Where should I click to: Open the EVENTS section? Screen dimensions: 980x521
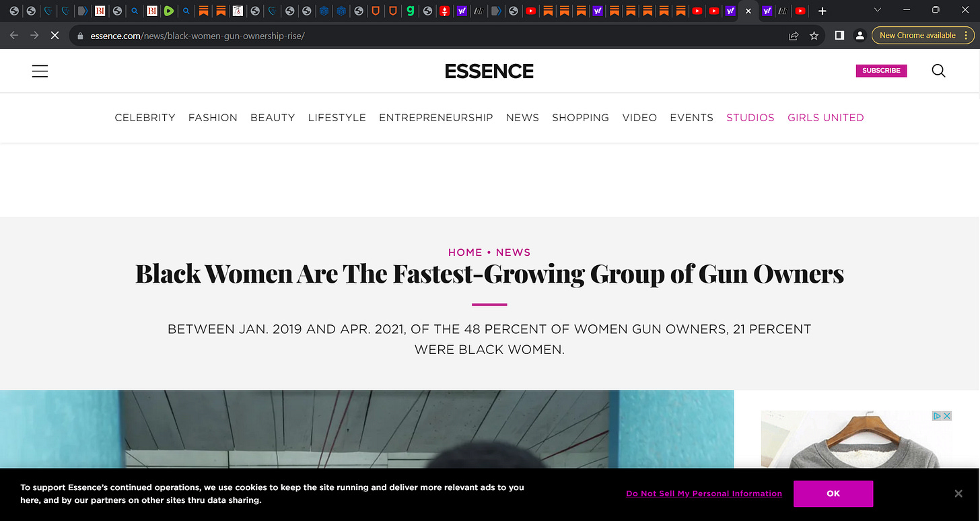click(691, 117)
